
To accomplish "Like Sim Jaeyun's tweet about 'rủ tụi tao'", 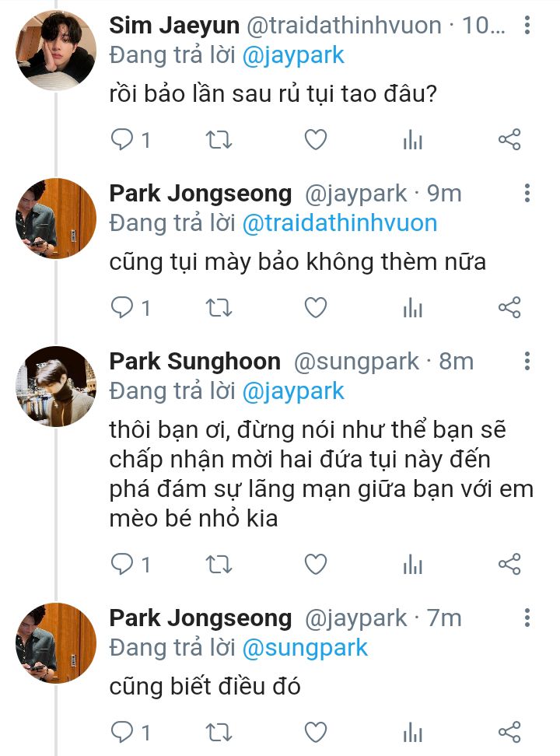I will [315, 140].
